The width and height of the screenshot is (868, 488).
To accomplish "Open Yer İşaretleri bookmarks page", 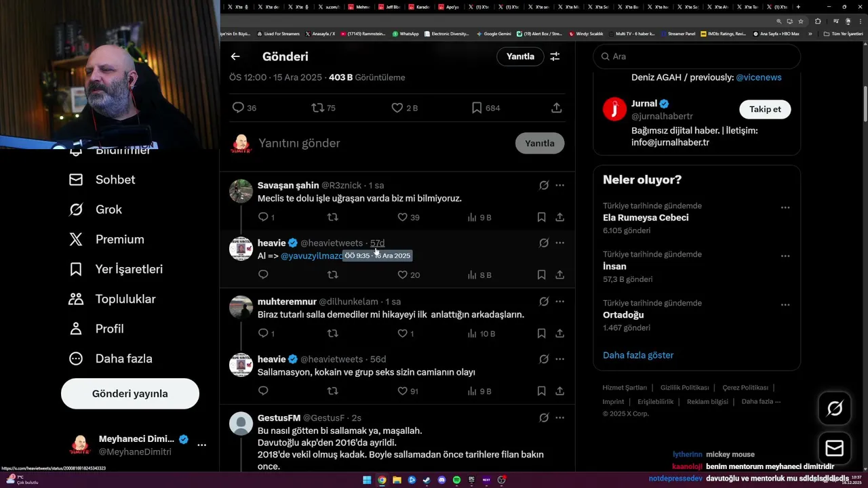I will pyautogui.click(x=116, y=269).
